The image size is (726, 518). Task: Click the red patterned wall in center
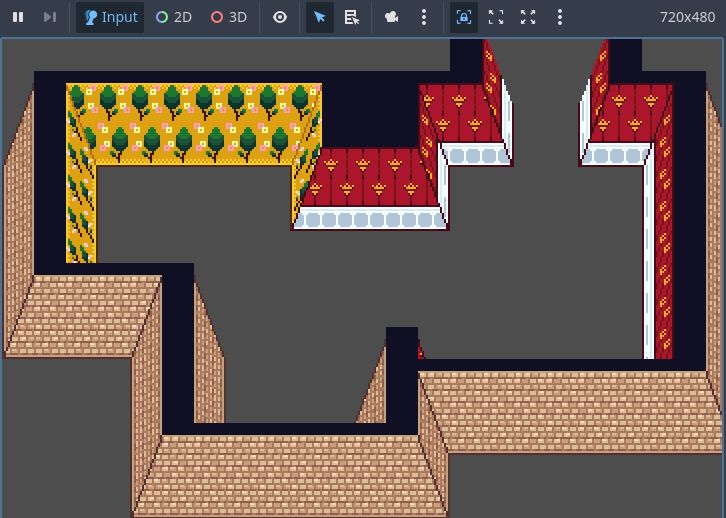[x=370, y=177]
